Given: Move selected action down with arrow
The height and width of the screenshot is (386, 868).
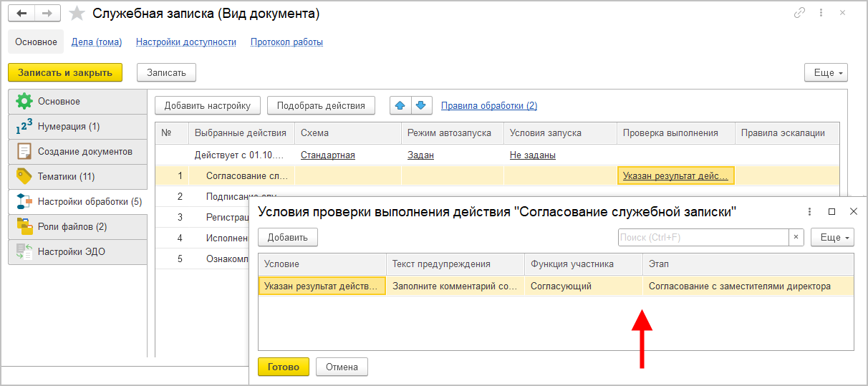Looking at the screenshot, I should [420, 105].
